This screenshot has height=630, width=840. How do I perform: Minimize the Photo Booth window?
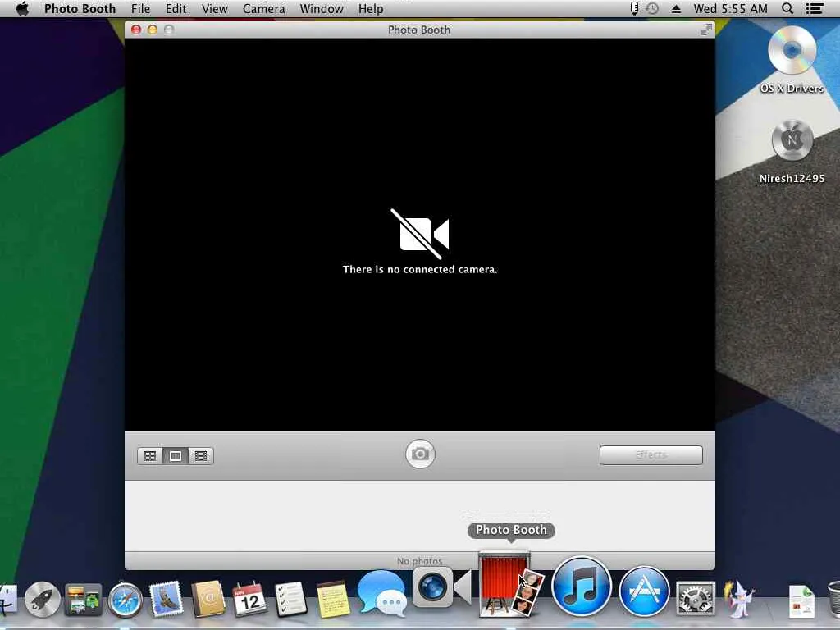click(x=153, y=30)
